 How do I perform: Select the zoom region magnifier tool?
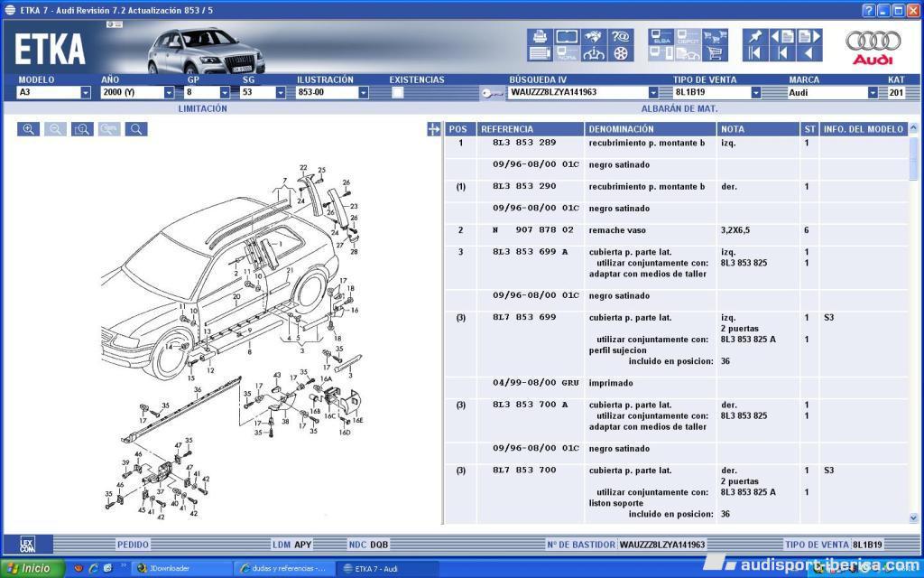tap(82, 129)
